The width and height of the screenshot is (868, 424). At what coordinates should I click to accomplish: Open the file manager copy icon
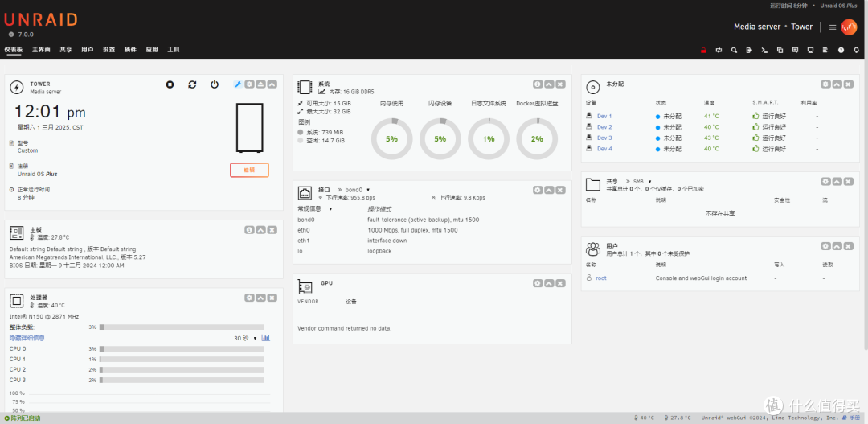point(780,51)
